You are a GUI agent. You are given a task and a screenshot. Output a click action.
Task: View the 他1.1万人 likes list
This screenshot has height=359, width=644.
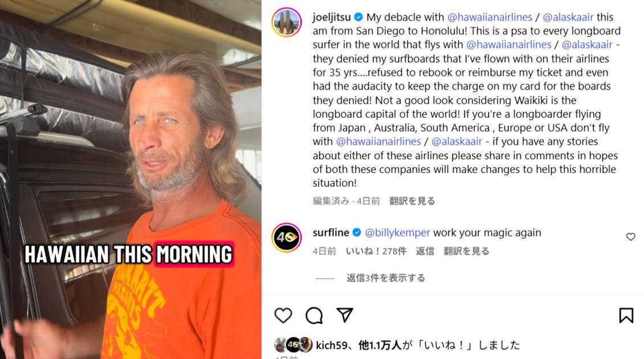[x=380, y=345]
